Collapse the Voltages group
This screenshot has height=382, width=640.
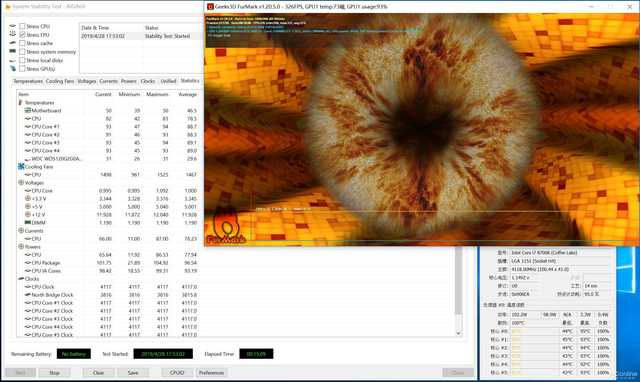(21, 182)
